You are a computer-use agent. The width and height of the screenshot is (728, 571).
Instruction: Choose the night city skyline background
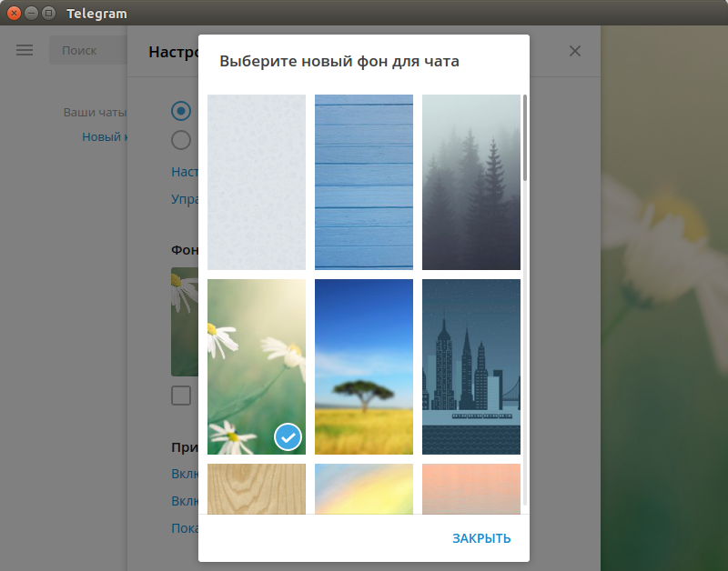pyautogui.click(x=471, y=366)
